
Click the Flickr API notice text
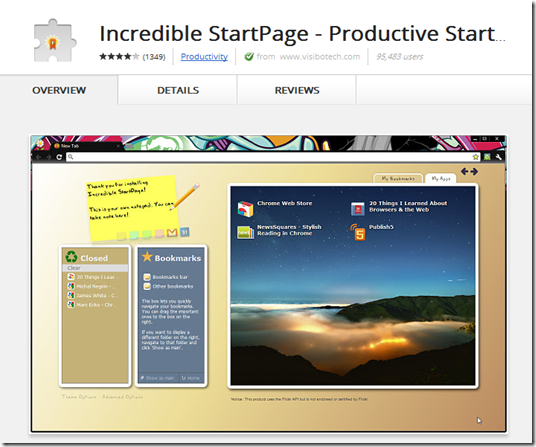pyautogui.click(x=299, y=399)
